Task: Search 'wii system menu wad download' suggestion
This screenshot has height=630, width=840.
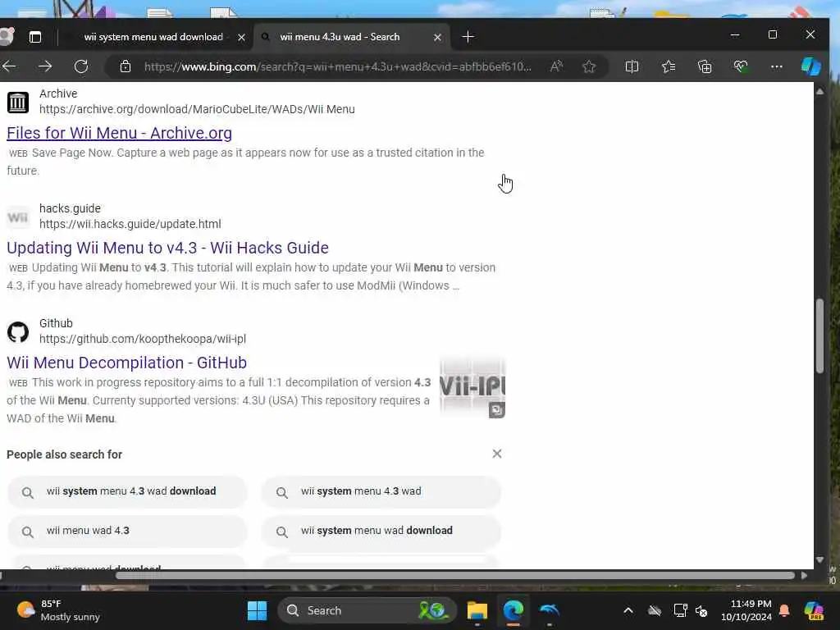Action: (x=381, y=531)
